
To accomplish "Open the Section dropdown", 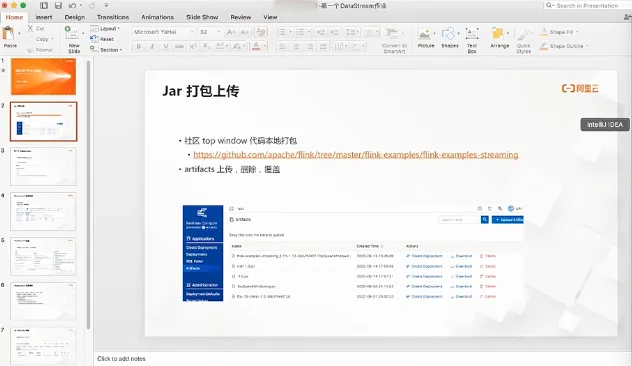I will pyautogui.click(x=106, y=50).
